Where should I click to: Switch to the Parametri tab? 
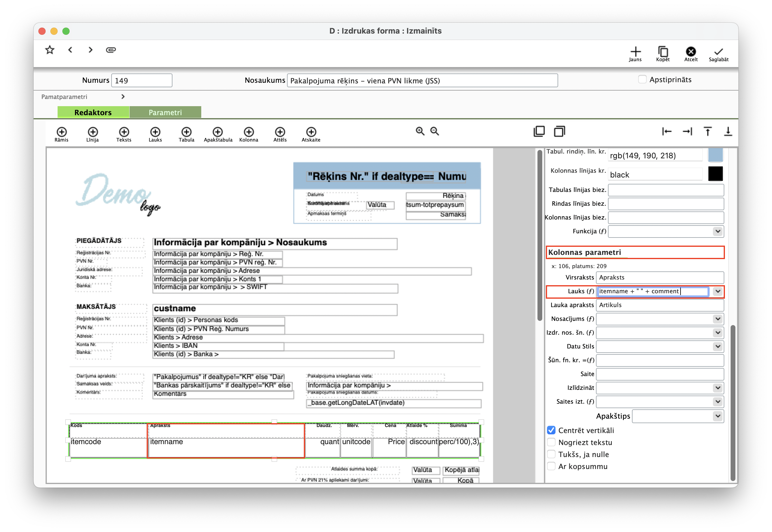click(165, 112)
